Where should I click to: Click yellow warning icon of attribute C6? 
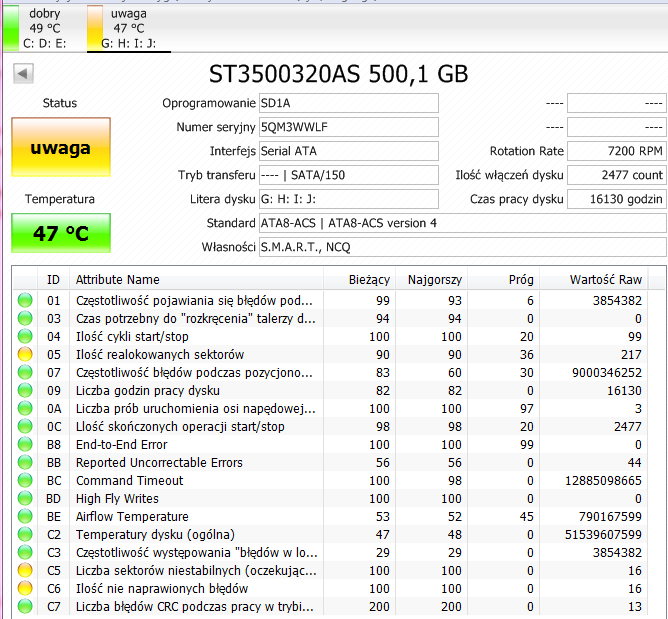tap(25, 588)
